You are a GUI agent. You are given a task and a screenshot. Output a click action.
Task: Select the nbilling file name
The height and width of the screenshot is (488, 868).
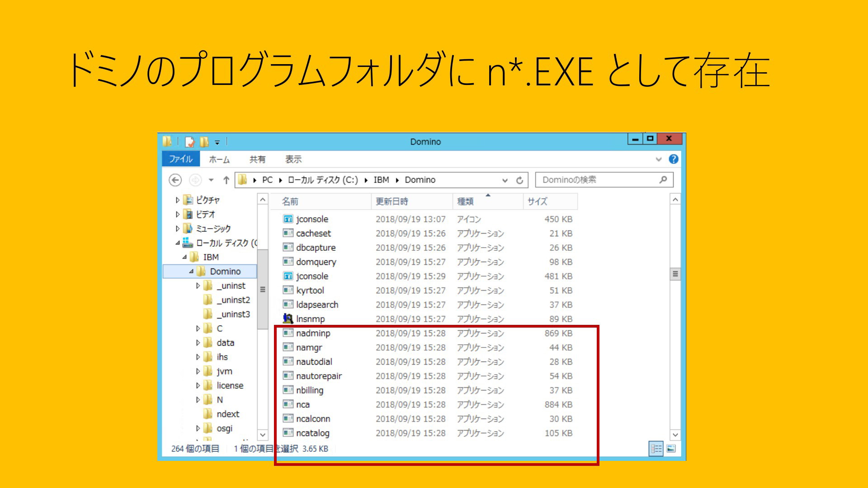tap(310, 390)
